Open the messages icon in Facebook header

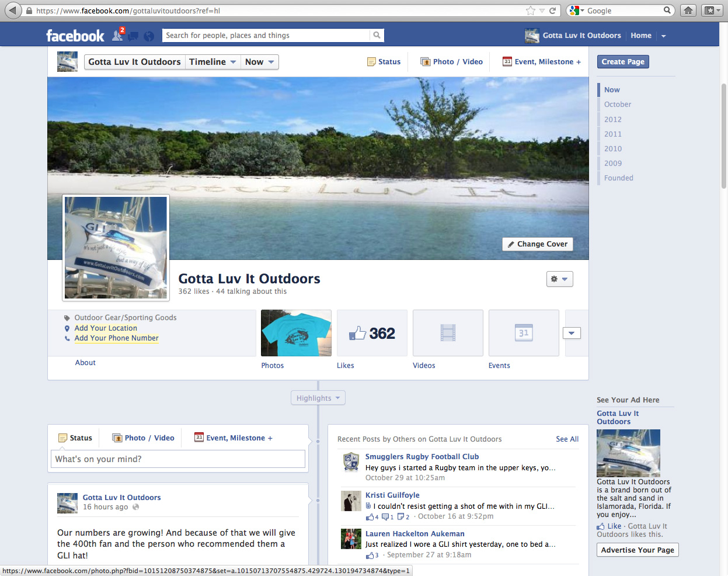133,36
